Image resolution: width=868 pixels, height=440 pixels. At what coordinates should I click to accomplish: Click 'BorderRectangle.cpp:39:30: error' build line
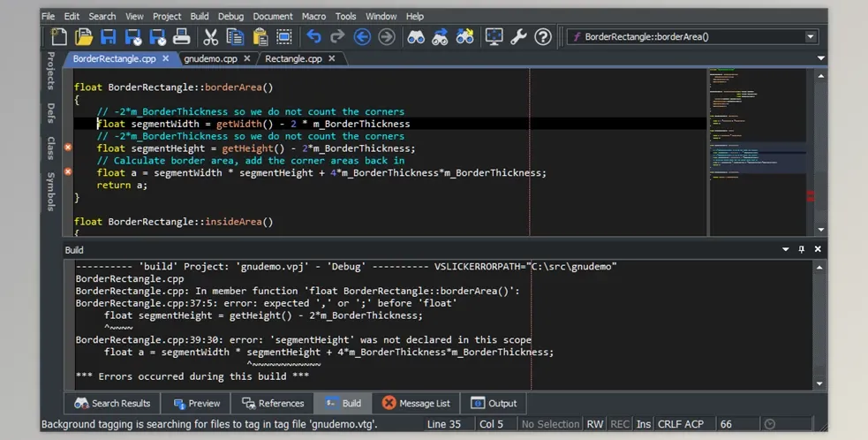tap(304, 339)
